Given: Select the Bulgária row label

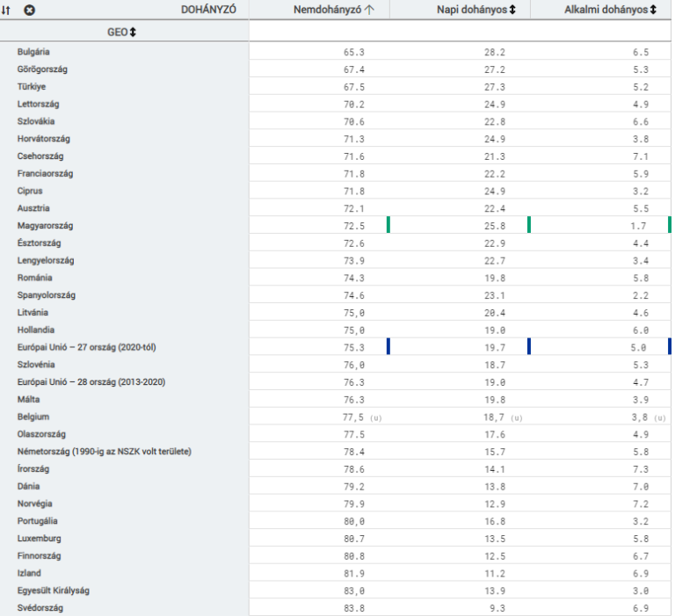Looking at the screenshot, I should [x=34, y=52].
